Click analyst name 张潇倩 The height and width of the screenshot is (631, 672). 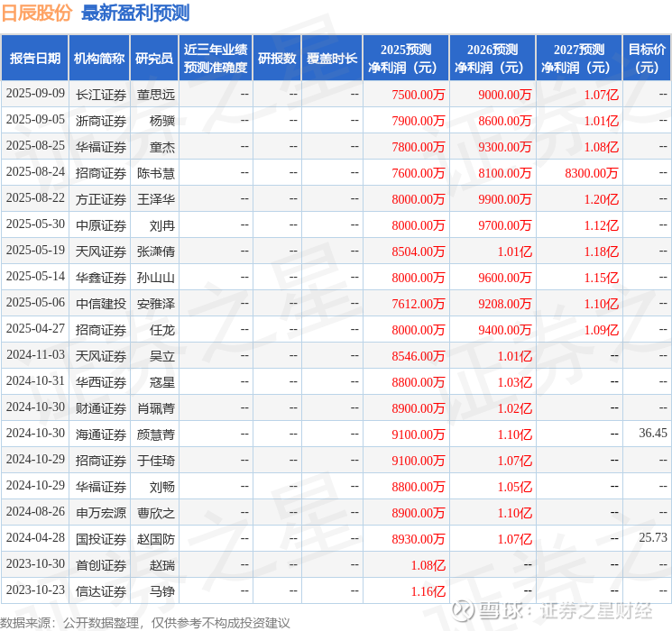point(156,251)
